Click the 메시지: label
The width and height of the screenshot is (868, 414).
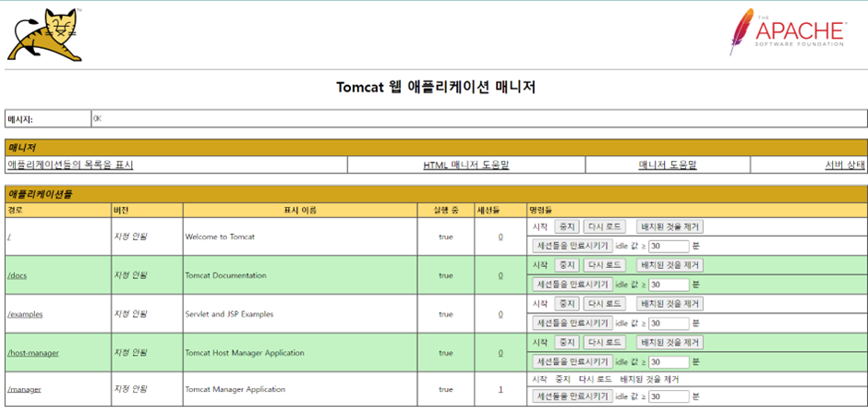click(20, 119)
